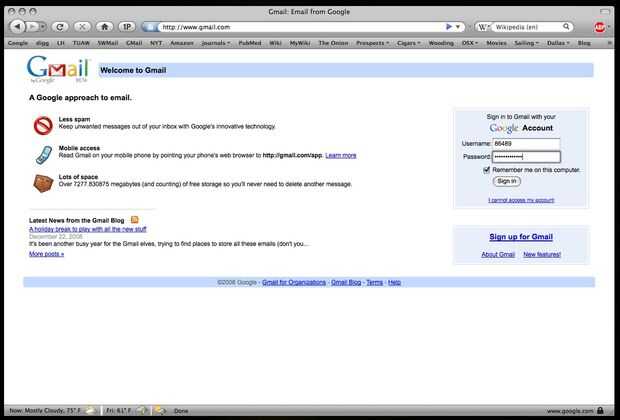The image size is (620, 420).
Task: Click the Adblock ABP icon
Action: (599, 27)
